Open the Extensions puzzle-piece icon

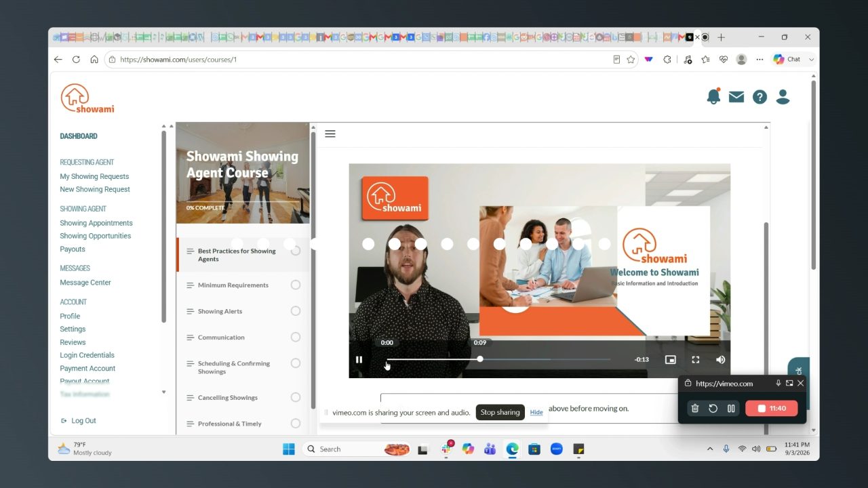(667, 60)
